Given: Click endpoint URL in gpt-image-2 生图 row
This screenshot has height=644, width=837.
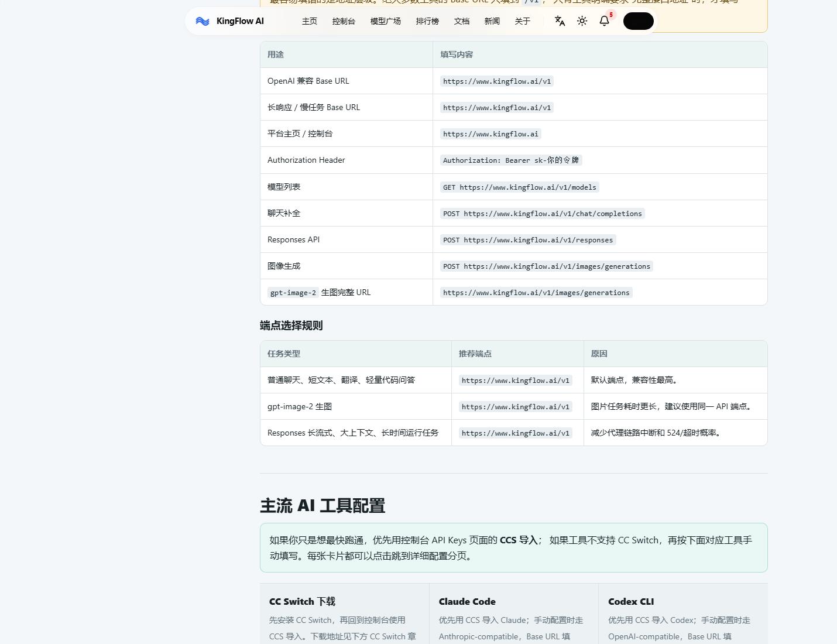Looking at the screenshot, I should (516, 407).
